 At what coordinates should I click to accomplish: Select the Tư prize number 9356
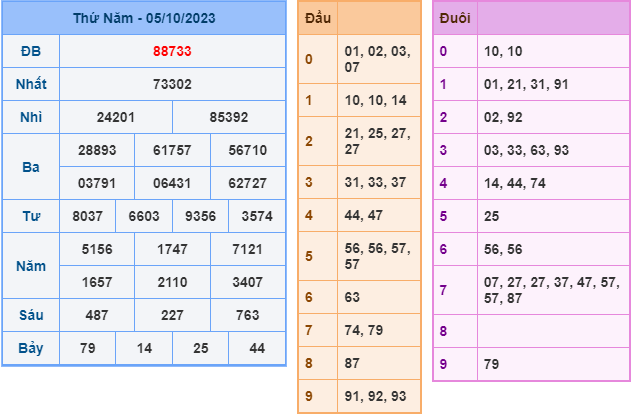[x=201, y=216]
